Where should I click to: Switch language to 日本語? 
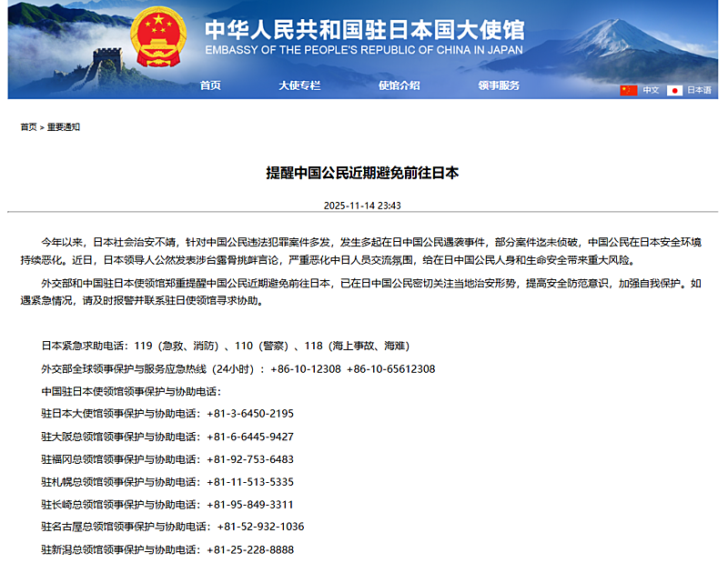699,90
